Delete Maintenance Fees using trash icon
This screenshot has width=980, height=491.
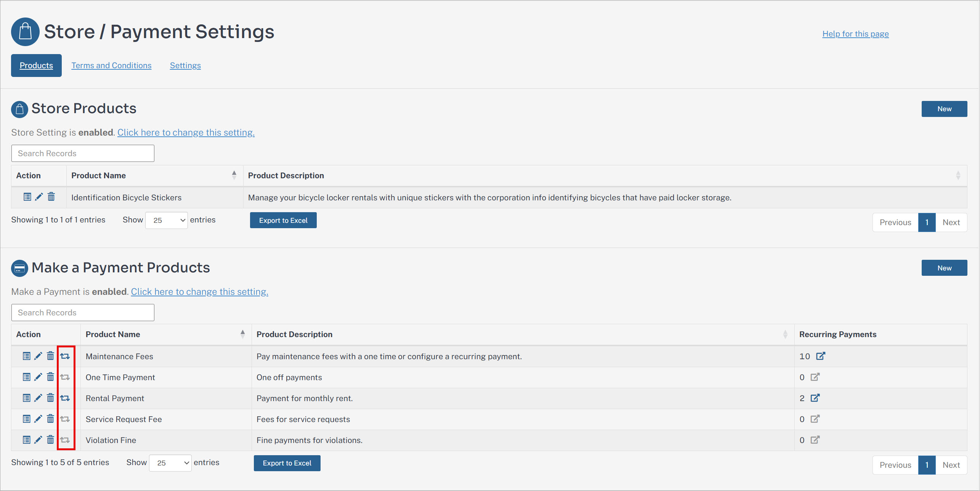50,356
